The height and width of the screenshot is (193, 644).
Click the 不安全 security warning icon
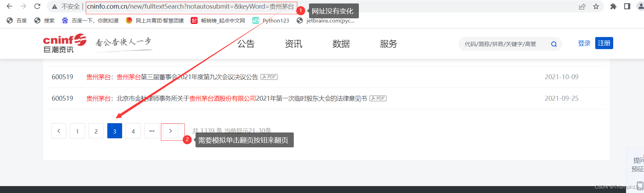tap(55, 7)
